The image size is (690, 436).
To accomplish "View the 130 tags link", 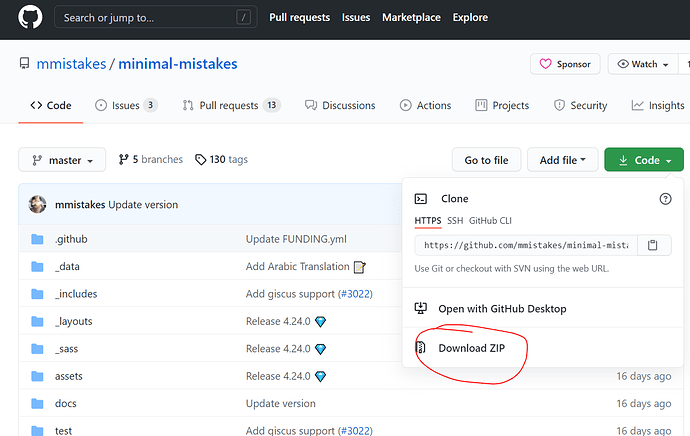I will pos(221,159).
